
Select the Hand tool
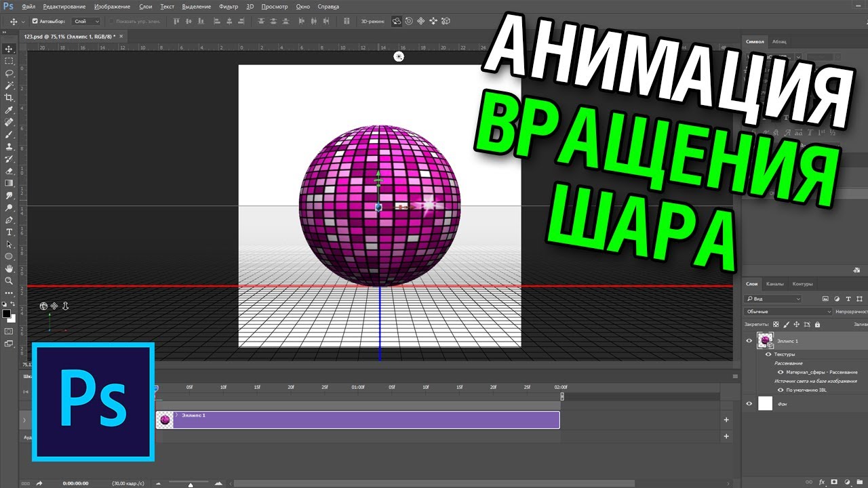9,268
